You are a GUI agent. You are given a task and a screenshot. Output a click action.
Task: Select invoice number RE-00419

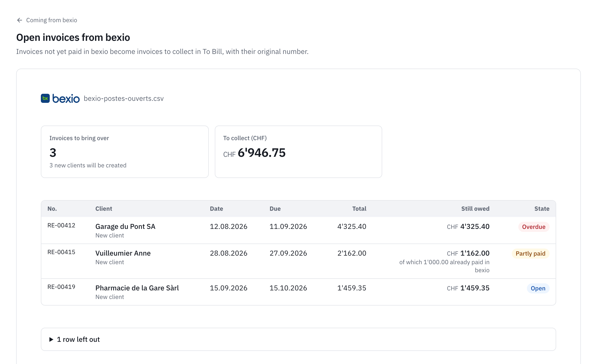pyautogui.click(x=61, y=287)
